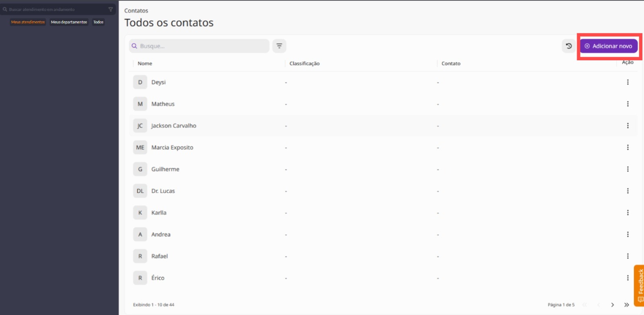Open contact Matheus
The image size is (644, 315).
click(163, 104)
